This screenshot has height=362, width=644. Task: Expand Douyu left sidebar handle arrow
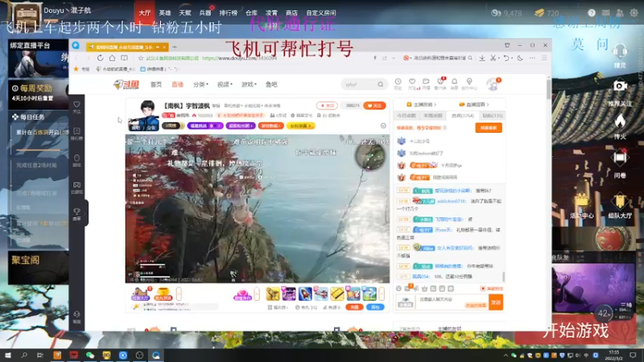[85, 213]
